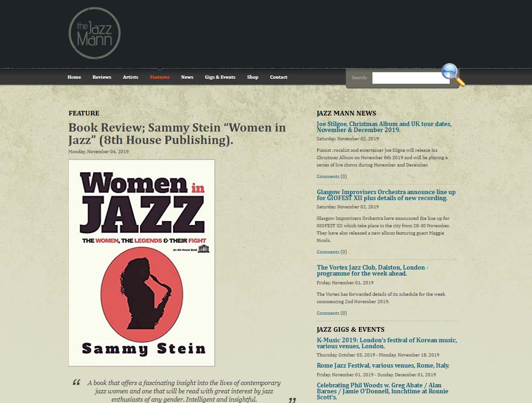Open Joe Stilgoe Christmas Album news article
Image resolution: width=532 pixels, height=403 pixels.
point(384,127)
